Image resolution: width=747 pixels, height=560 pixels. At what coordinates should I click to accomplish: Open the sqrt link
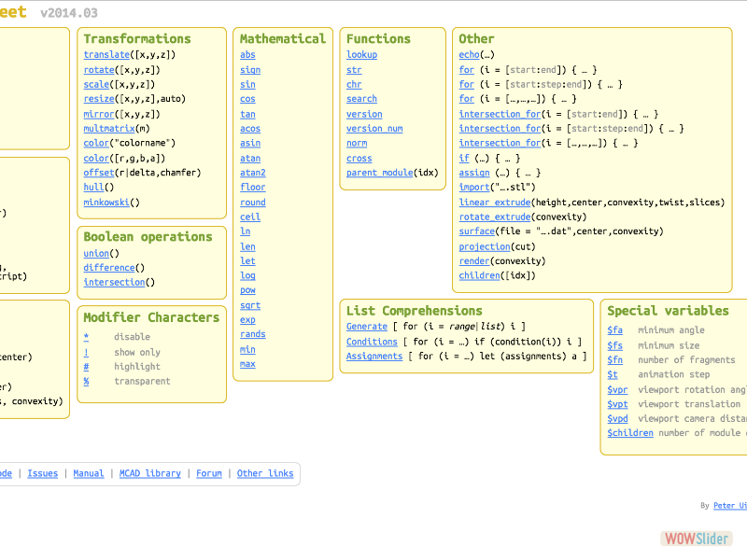pos(250,305)
